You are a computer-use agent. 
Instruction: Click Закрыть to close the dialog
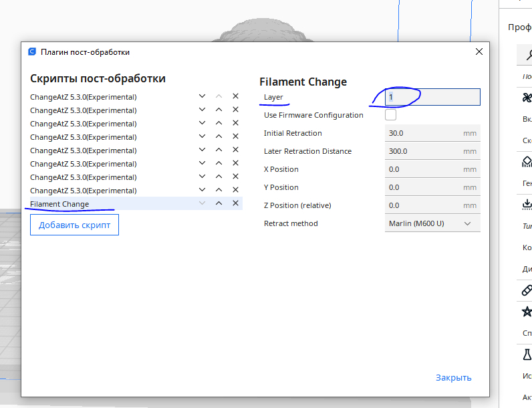pos(453,377)
